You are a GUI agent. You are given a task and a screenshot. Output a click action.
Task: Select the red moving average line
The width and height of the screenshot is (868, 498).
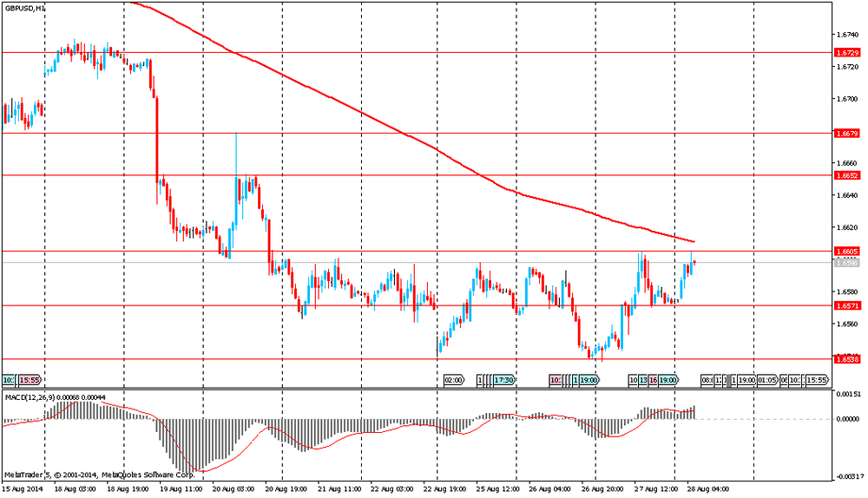(347, 106)
